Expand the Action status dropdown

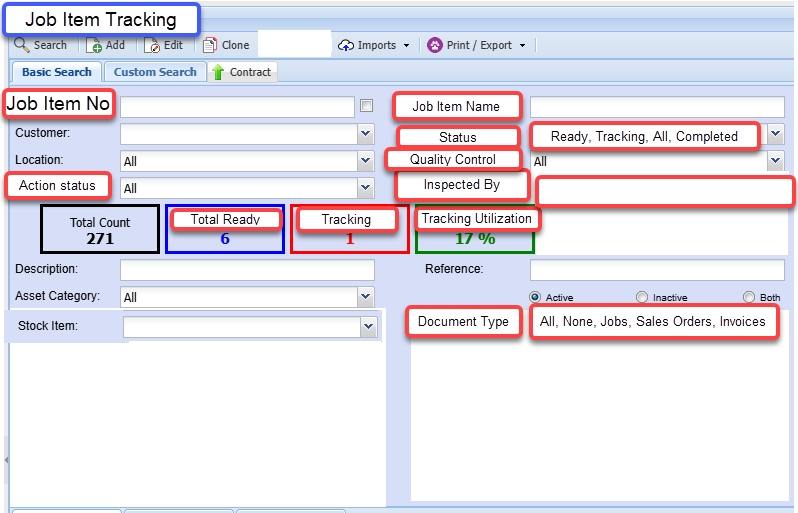(x=365, y=188)
